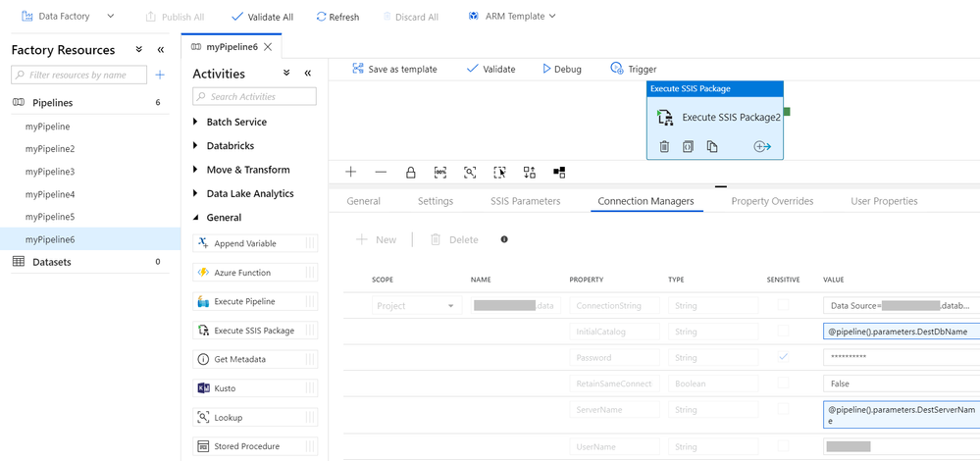Reset canvas zoom to 100%
The image size is (980, 461).
[440, 173]
